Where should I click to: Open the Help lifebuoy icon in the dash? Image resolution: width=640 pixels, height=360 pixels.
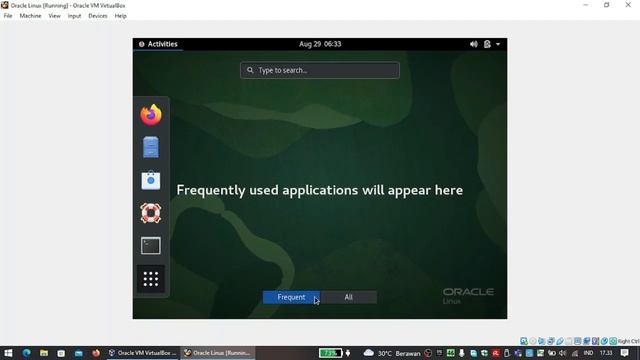(x=151, y=213)
